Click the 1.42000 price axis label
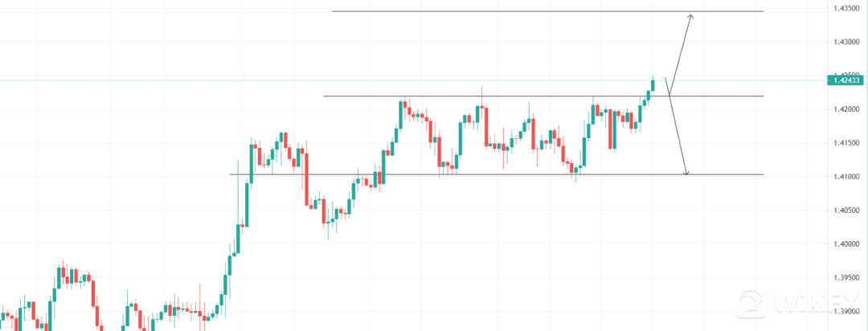The height and width of the screenshot is (331, 868). [848, 109]
